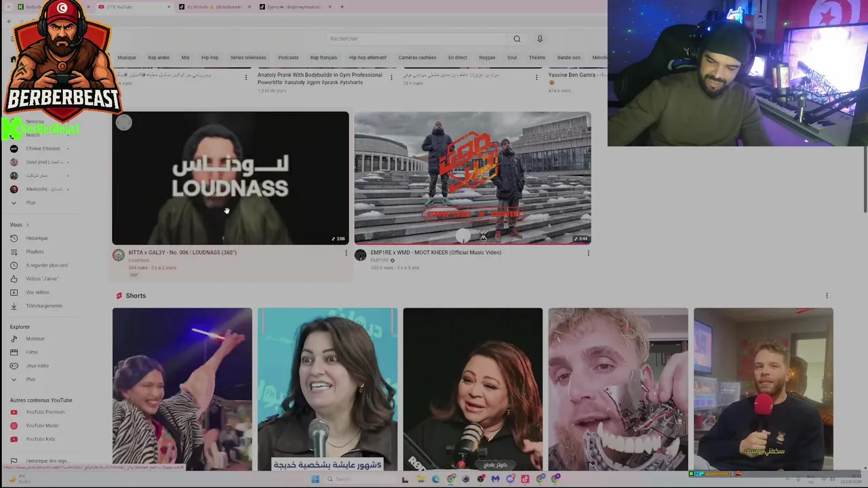Open Anatoly Prank With Bodybuildir video title
This screenshot has height=488, width=868.
(x=319, y=79)
